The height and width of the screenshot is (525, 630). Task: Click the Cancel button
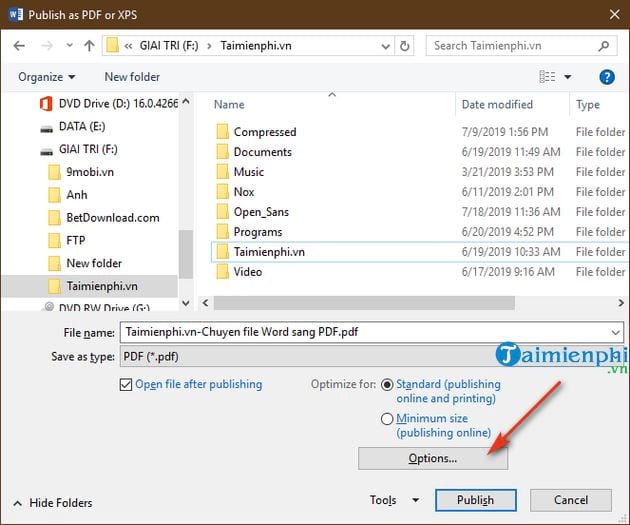point(571,500)
